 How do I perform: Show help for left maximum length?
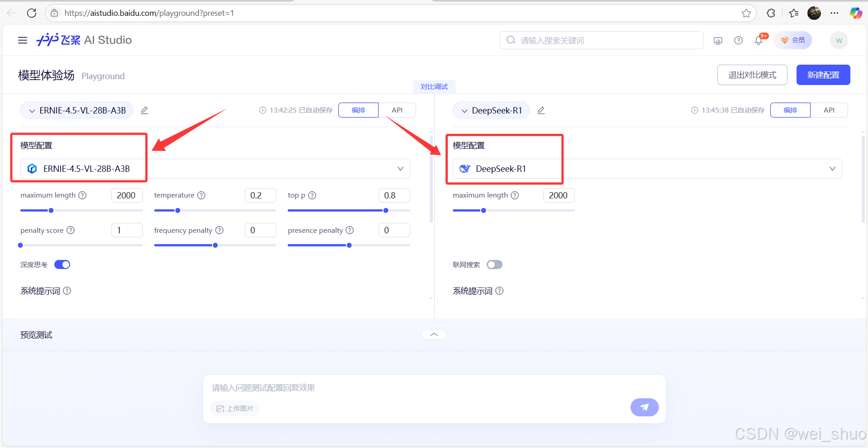tap(82, 195)
